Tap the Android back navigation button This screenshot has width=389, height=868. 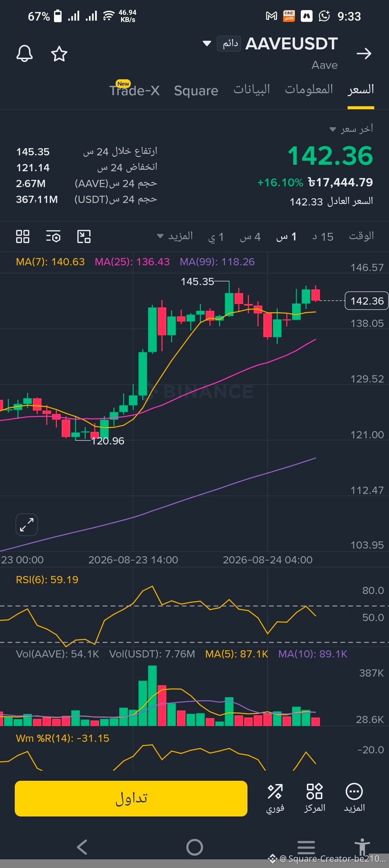click(x=82, y=847)
